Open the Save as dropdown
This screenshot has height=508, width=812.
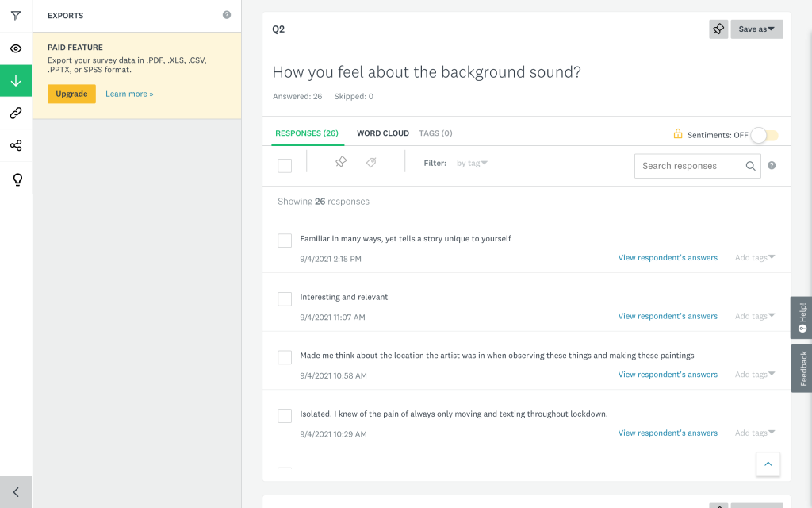756,29
